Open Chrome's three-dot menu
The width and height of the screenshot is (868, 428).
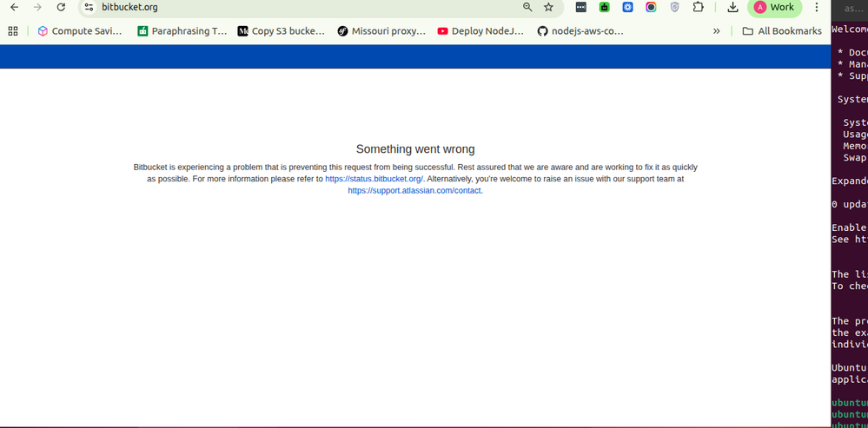[817, 7]
